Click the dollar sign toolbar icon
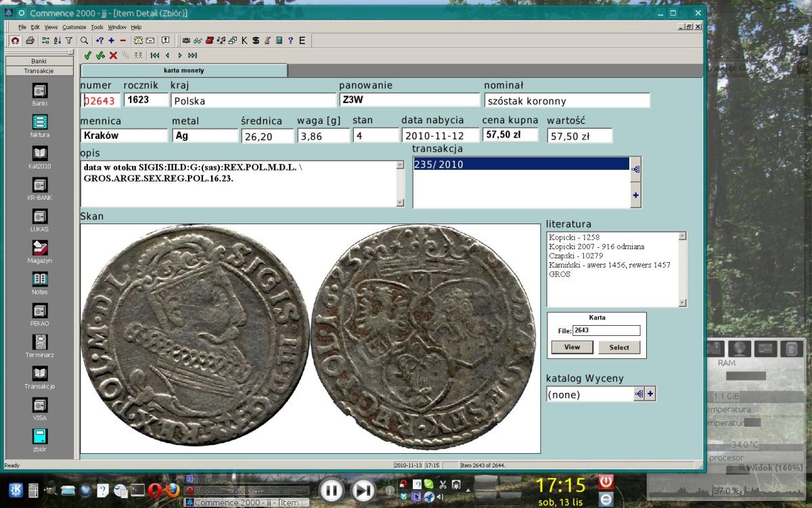 click(x=256, y=41)
